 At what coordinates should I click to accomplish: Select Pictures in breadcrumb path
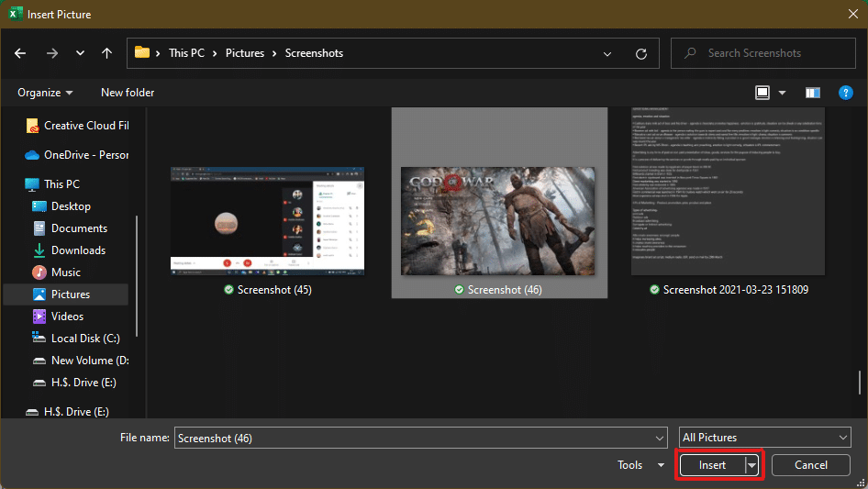coord(245,53)
